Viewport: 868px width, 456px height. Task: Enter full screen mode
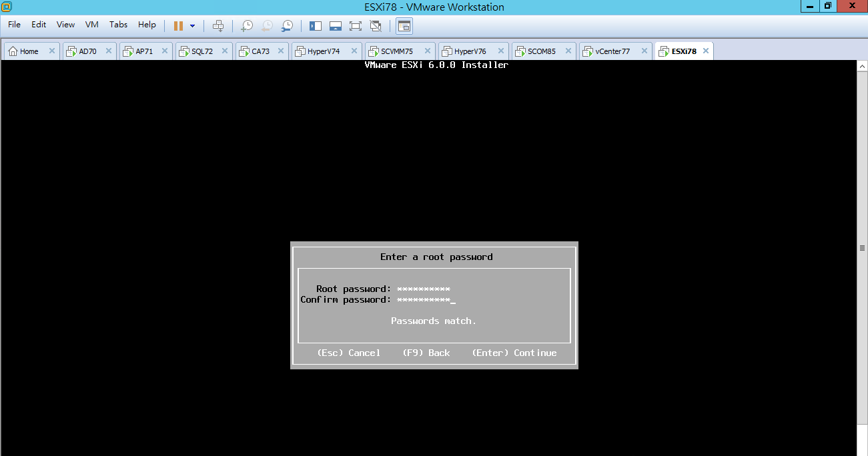pos(356,26)
